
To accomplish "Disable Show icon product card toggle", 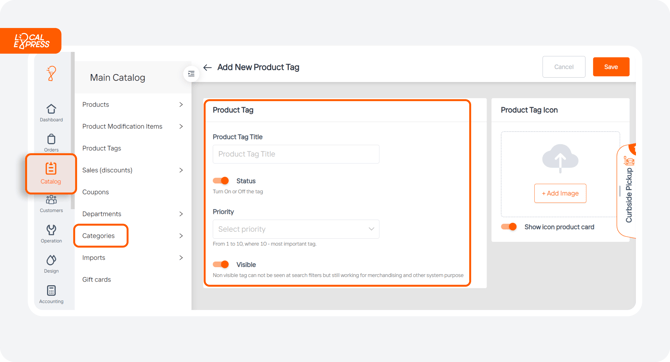I will coord(509,227).
